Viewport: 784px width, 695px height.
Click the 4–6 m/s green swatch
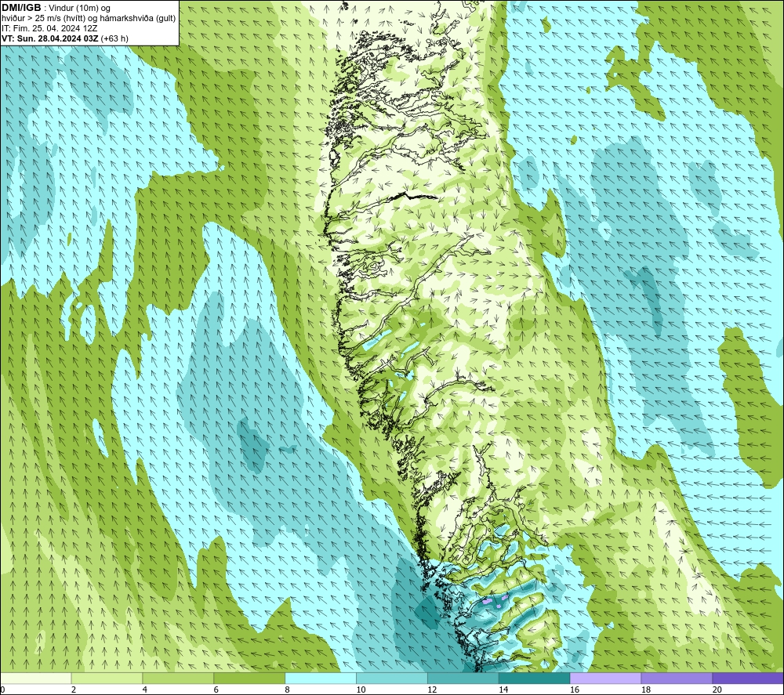178,678
